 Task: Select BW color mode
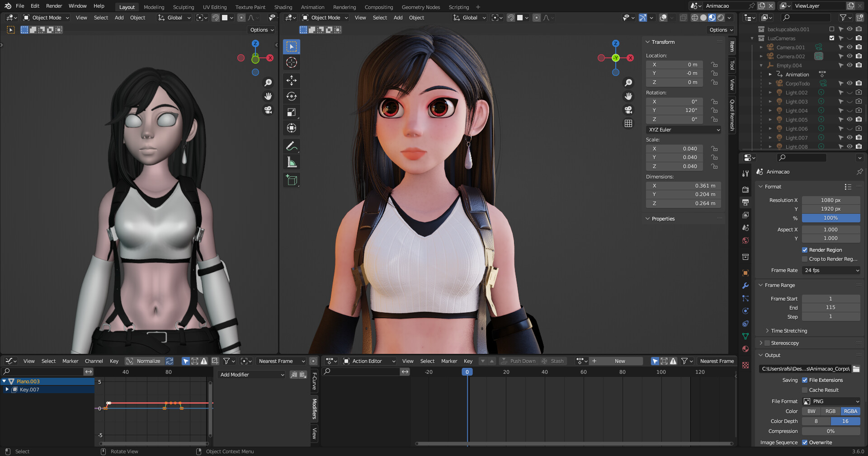tap(811, 411)
